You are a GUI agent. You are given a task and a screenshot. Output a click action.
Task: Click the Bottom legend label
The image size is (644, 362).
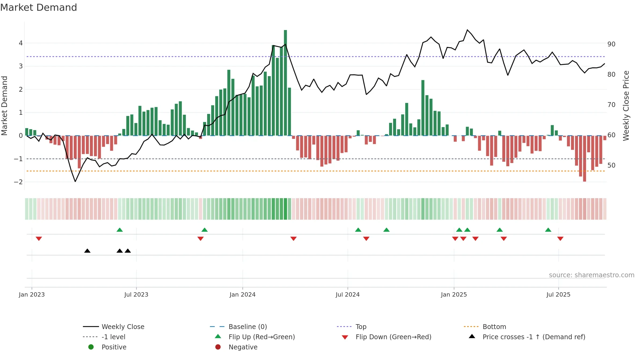point(494,327)
